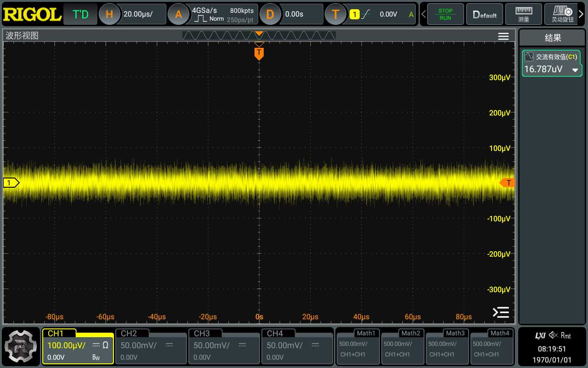The image size is (588, 368).
Task: Click the speaker mute icon near the clock
Action: pyautogui.click(x=553, y=335)
